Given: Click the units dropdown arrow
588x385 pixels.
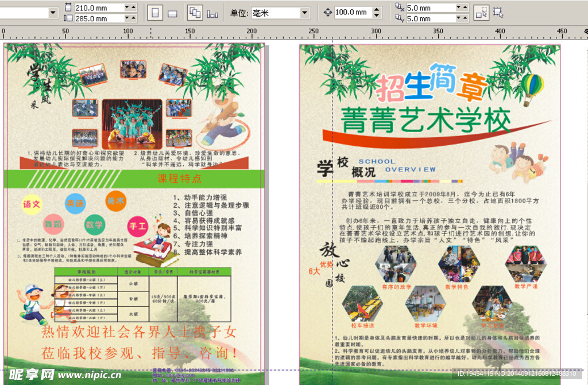Looking at the screenshot, I should click(x=305, y=13).
